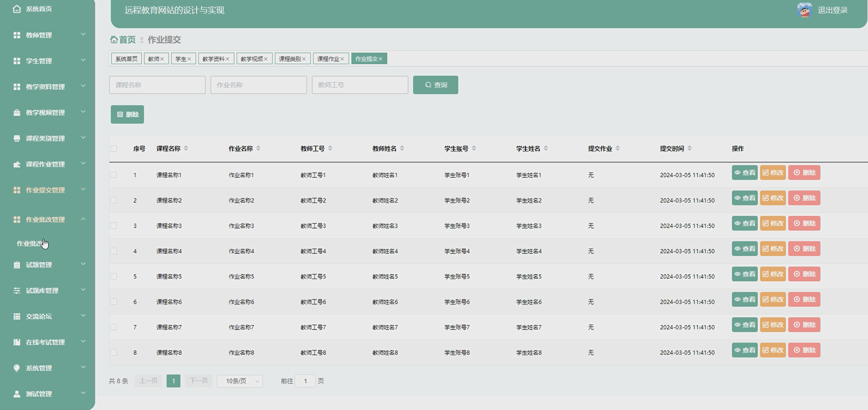Image resolution: width=868 pixels, height=410 pixels.
Task: Switch to the 教学资料 tab
Action: click(x=213, y=59)
